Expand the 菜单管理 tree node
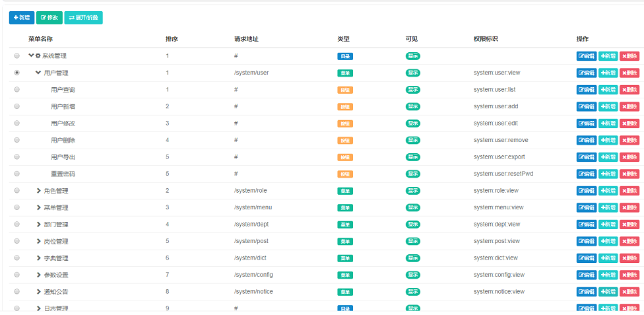The height and width of the screenshot is (315, 644). [38, 207]
